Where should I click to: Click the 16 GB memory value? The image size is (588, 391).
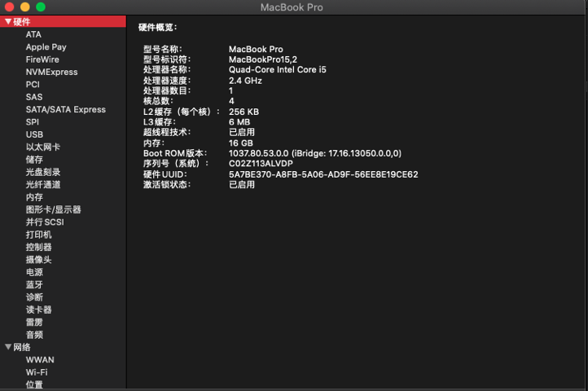pos(241,143)
